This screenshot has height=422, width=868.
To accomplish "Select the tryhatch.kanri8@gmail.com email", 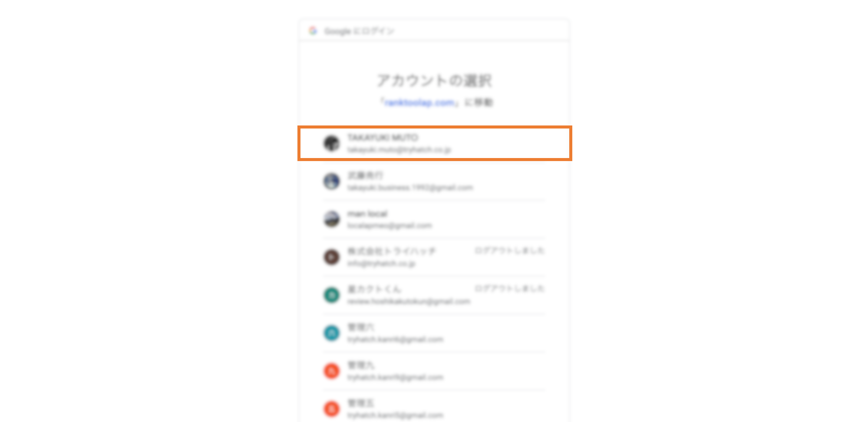I will pyautogui.click(x=395, y=340).
